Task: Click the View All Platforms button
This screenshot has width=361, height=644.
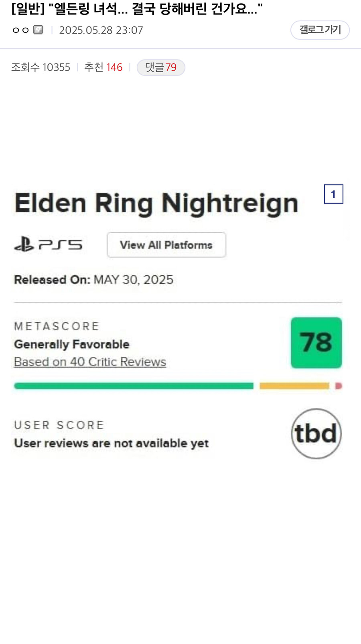Action: tap(166, 245)
